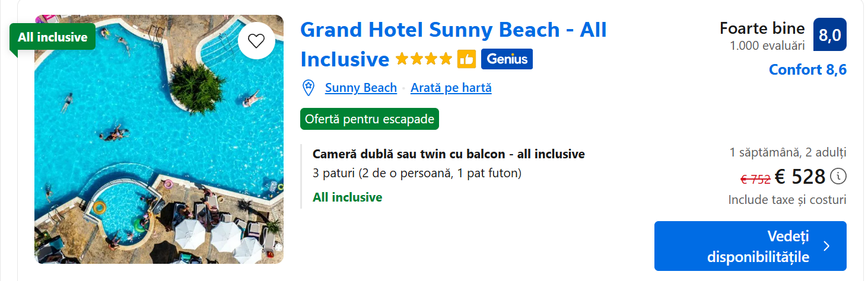Click the yellow thumbs-up preferred icon
868x281 pixels.
(x=466, y=59)
